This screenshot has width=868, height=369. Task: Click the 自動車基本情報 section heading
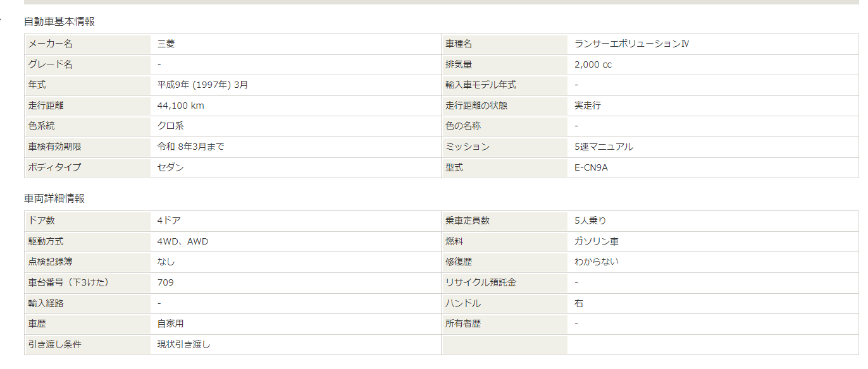(x=59, y=21)
